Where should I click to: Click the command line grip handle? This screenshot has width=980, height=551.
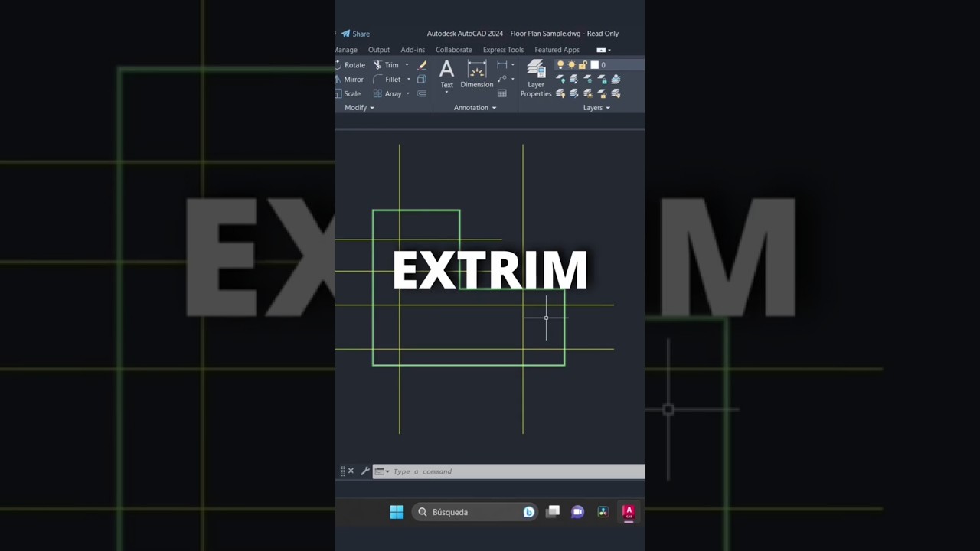tap(342, 471)
